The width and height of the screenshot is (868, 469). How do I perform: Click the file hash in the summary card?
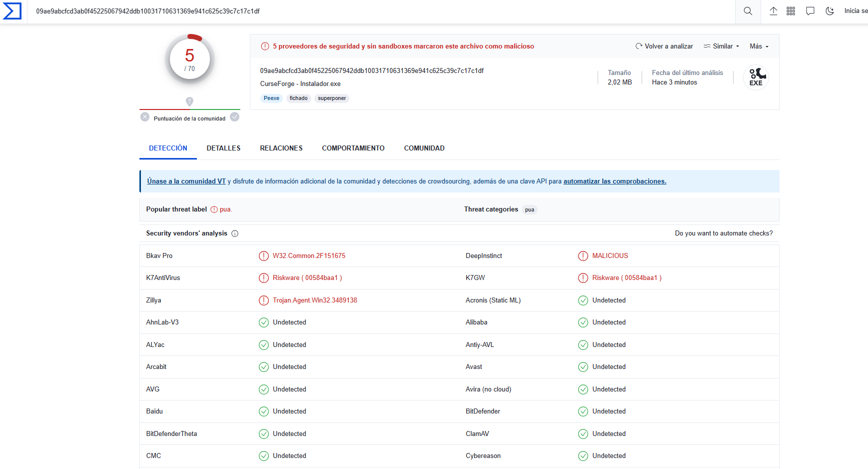point(372,70)
